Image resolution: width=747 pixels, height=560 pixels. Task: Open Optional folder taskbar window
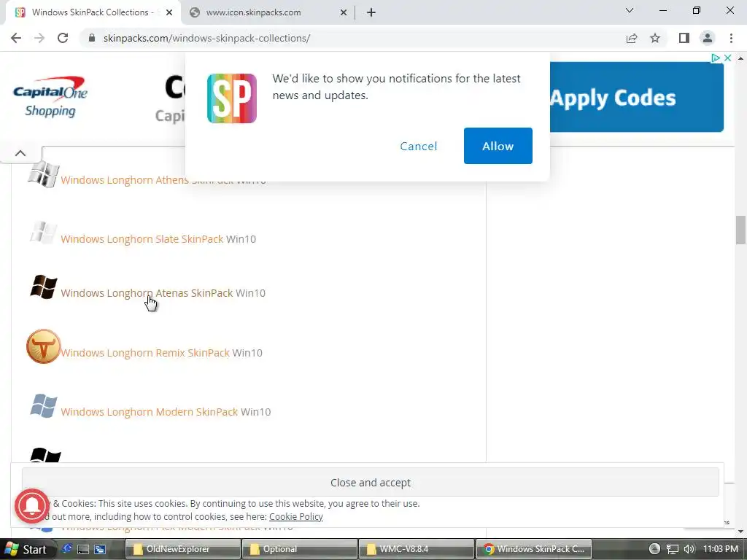300,549
